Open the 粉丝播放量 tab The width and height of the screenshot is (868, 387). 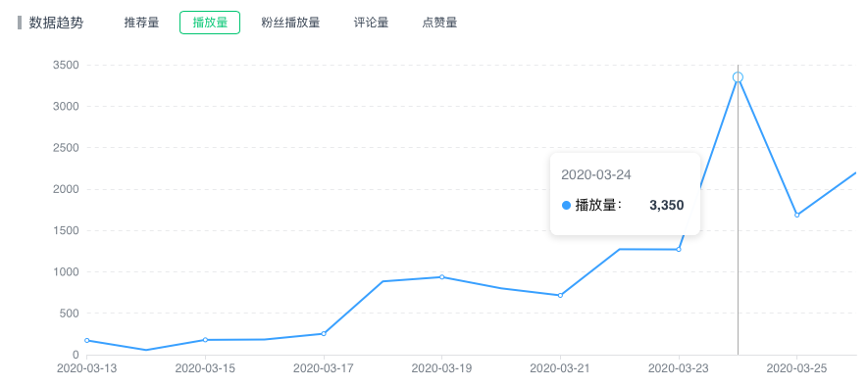click(x=290, y=23)
